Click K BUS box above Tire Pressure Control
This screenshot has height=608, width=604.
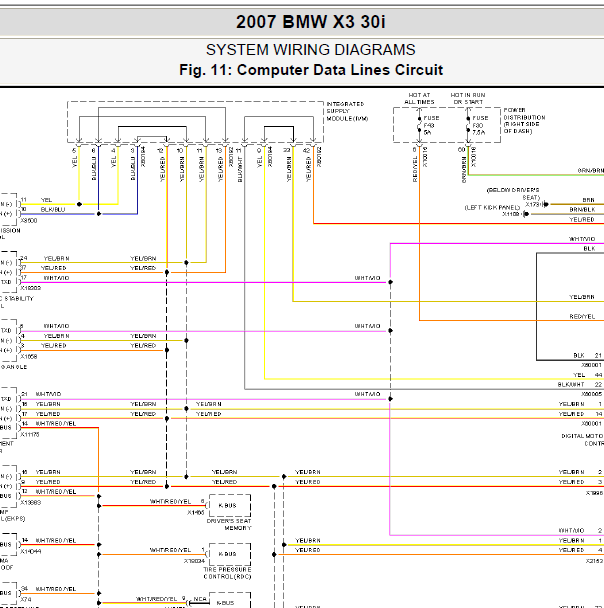click(230, 554)
